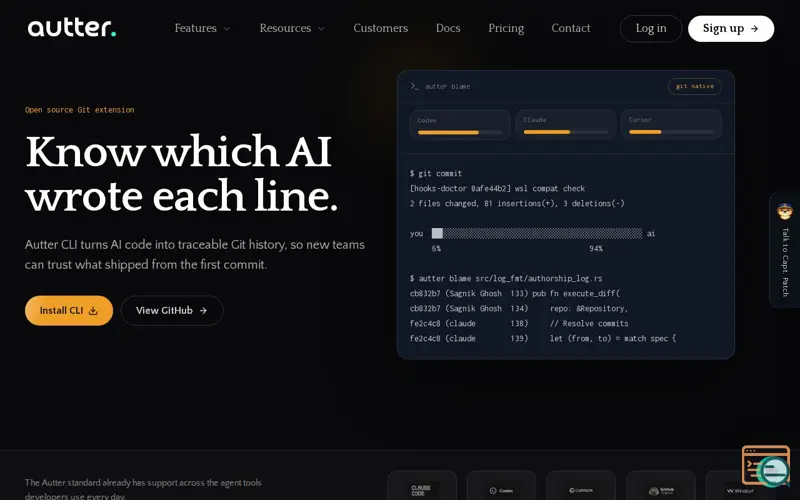Click the '2 files changed, 81 insertions' line
Viewport: 800px width, 500px height.
(x=517, y=203)
